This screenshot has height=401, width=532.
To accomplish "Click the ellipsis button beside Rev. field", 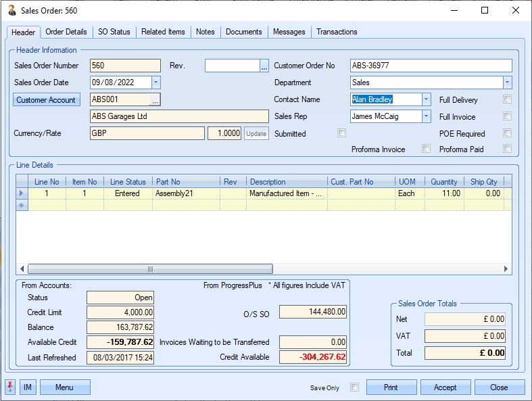I will point(264,66).
